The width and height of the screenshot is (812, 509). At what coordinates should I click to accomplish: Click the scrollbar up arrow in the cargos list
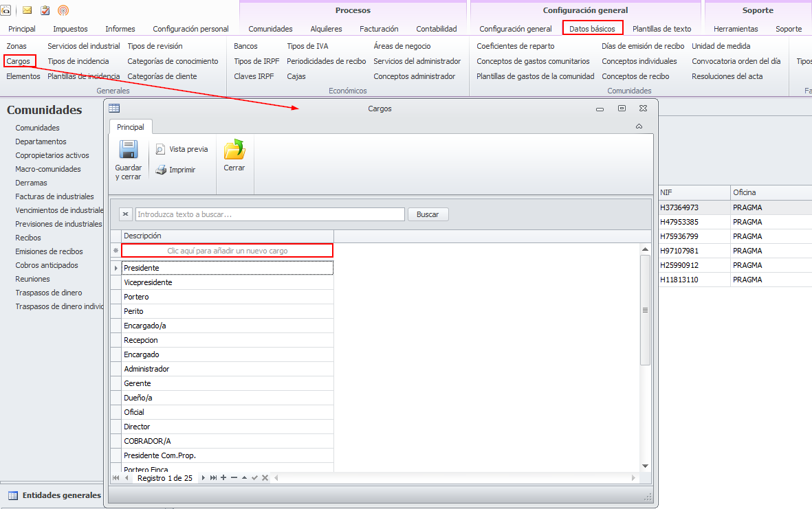coord(645,249)
